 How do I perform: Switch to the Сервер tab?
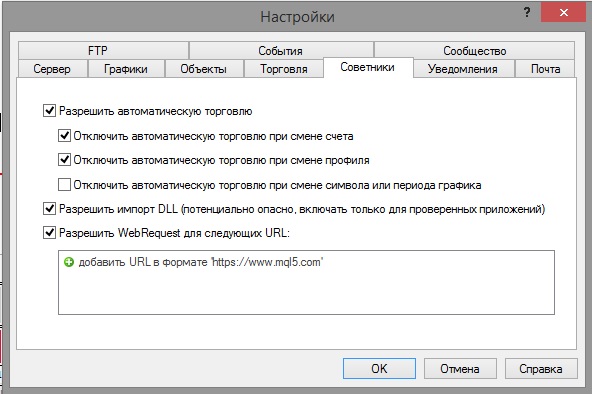(52, 69)
